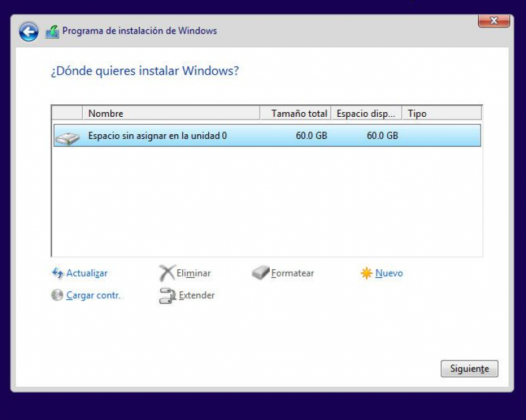Open the Cargar contr. driver link
Screen dimensions: 526x420
point(93,295)
